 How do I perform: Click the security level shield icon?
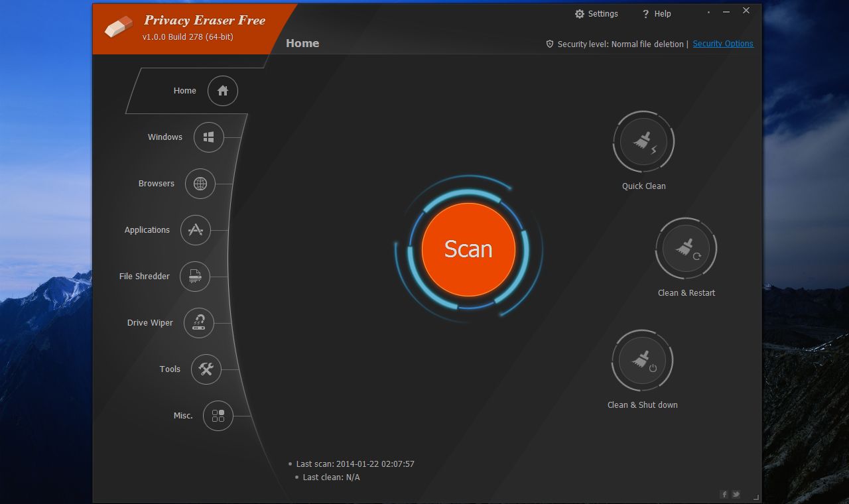click(x=550, y=44)
